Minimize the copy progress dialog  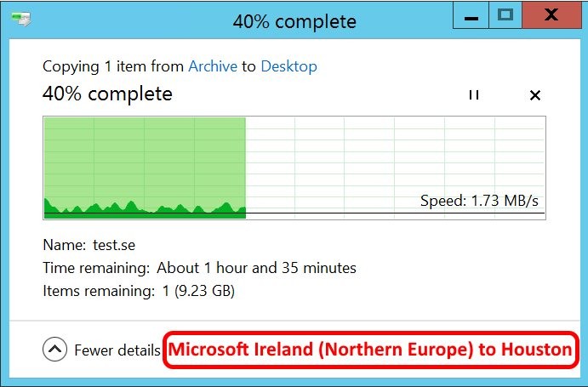[x=471, y=16]
